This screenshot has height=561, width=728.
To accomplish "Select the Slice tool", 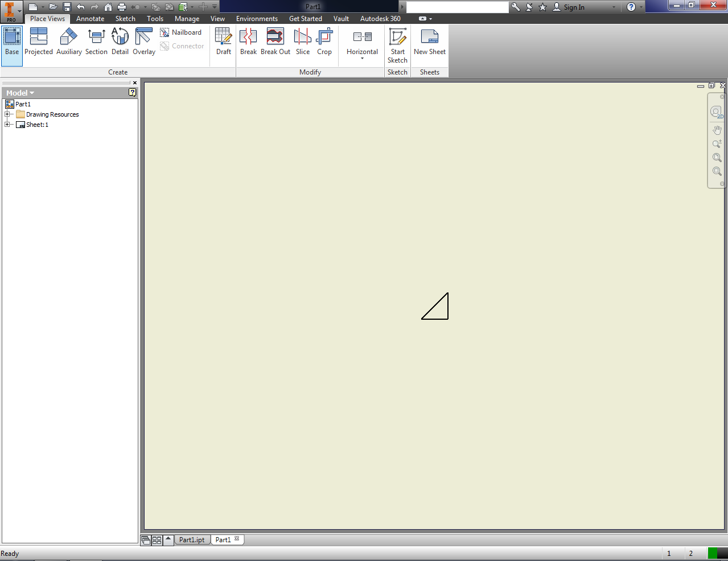I will click(x=302, y=40).
